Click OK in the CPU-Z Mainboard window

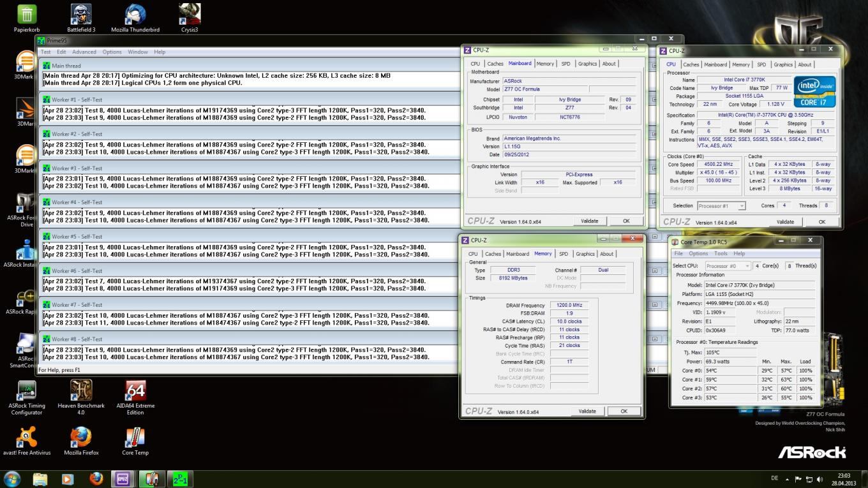(626, 221)
